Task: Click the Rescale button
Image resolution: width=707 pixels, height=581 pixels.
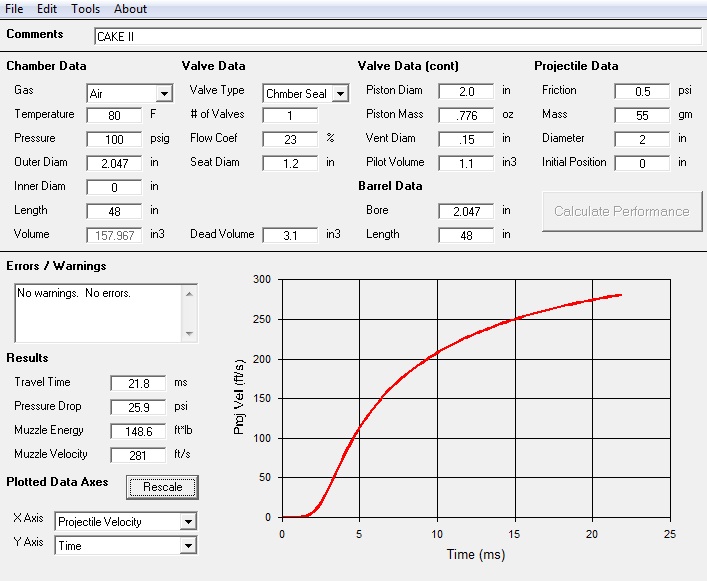Action: pos(163,487)
